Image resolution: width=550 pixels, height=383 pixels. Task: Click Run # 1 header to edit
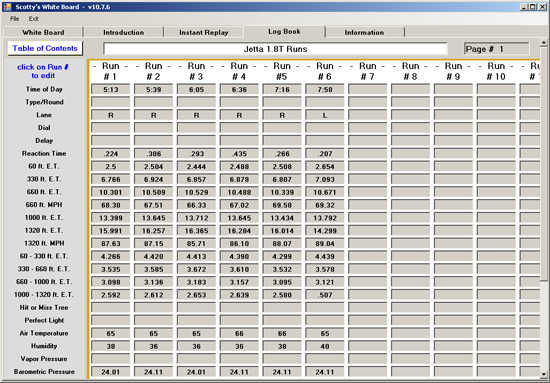[x=110, y=71]
